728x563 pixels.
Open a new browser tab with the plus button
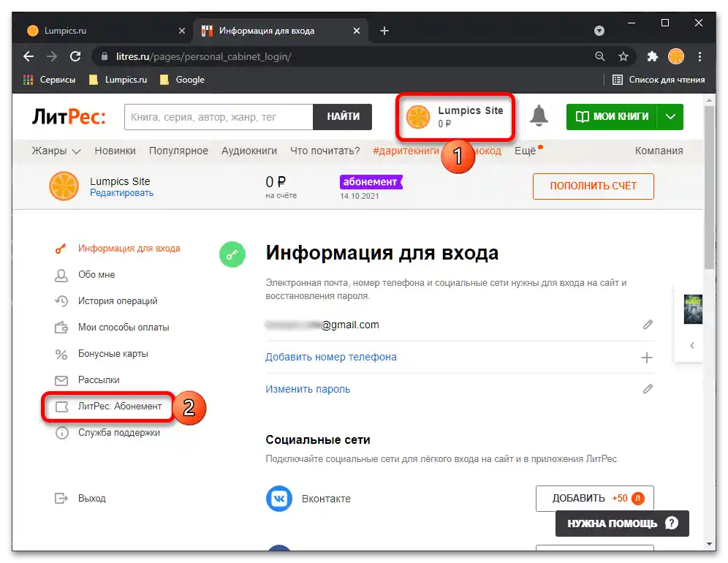coord(384,31)
